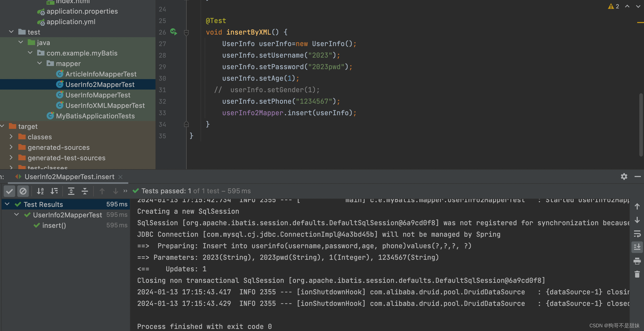Expand all nodes in test results tree

tap(71, 191)
